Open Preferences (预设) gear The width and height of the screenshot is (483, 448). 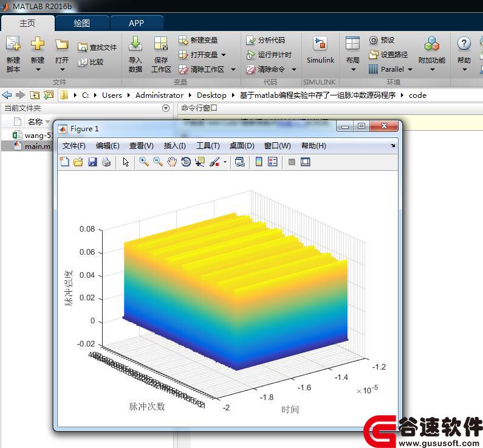coord(382,40)
